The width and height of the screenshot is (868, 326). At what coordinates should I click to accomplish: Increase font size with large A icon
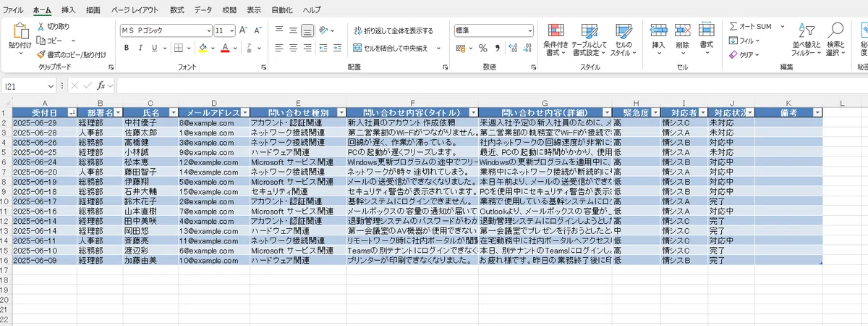click(x=242, y=30)
